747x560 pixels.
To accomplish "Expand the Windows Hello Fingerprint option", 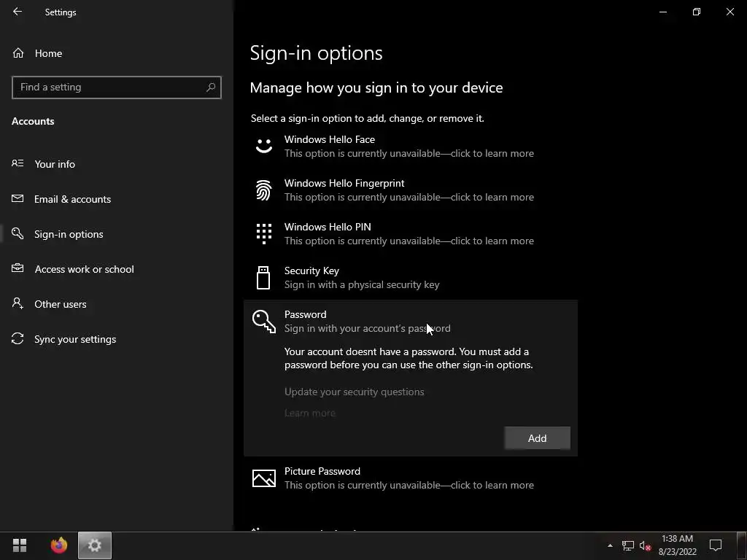I will click(410, 190).
